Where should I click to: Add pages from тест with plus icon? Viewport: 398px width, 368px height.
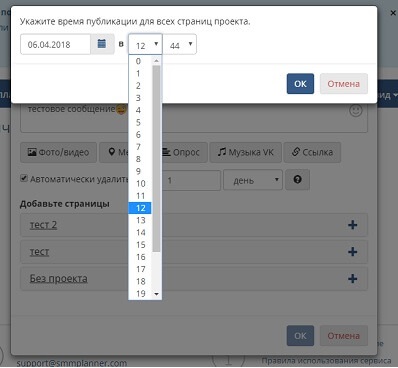[x=353, y=252]
